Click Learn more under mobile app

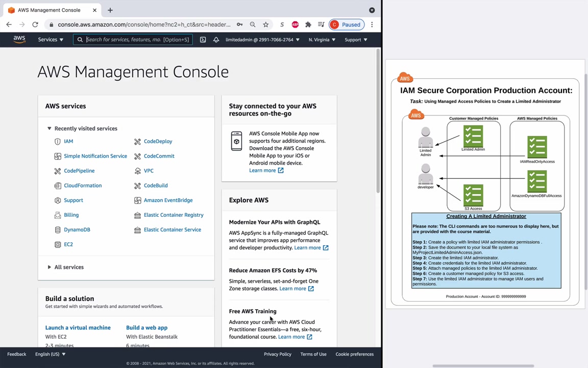[266, 171]
